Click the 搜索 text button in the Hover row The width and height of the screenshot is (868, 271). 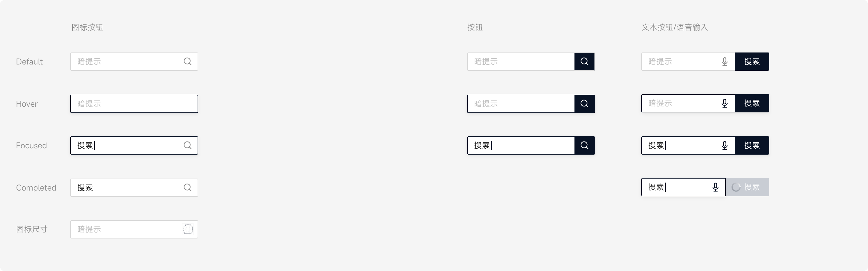[752, 103]
